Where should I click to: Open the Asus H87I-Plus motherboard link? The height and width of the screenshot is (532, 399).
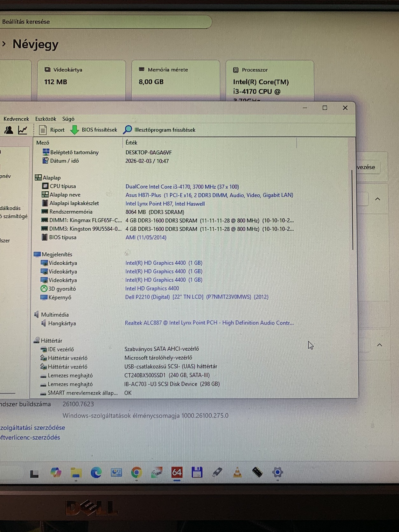tap(209, 195)
